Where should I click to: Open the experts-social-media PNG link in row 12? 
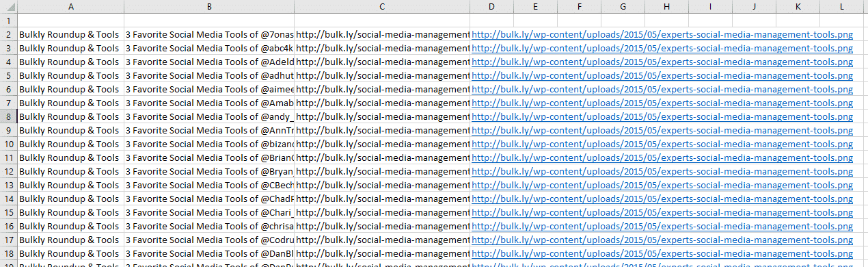[662, 171]
